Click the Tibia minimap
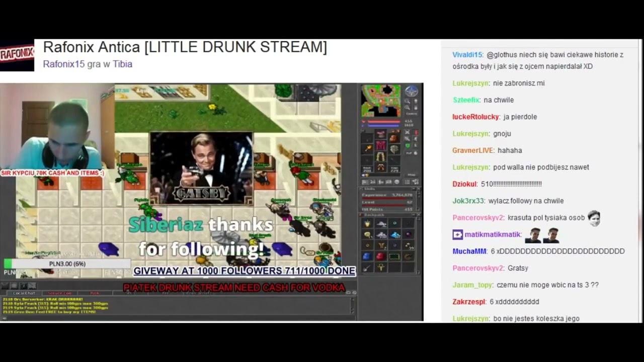The height and width of the screenshot is (362, 644). [x=381, y=101]
